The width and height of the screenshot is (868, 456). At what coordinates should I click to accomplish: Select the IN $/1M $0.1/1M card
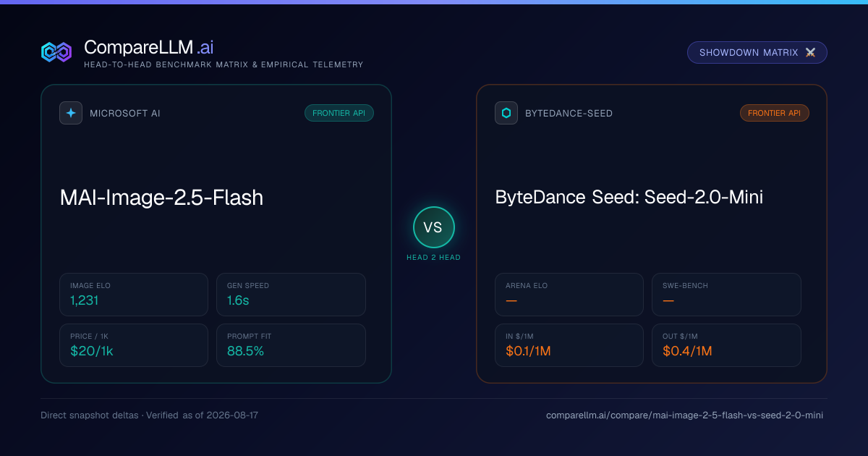[x=569, y=345]
